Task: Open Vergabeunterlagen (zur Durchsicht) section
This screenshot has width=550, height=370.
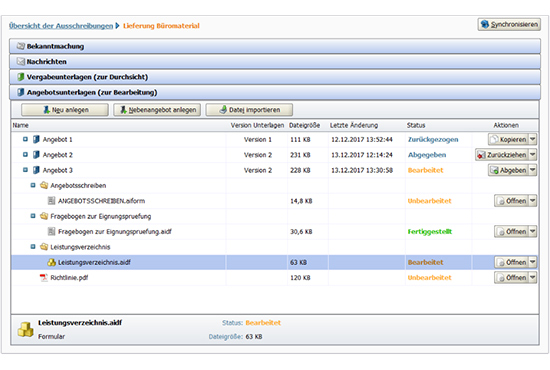Action: tap(275, 77)
